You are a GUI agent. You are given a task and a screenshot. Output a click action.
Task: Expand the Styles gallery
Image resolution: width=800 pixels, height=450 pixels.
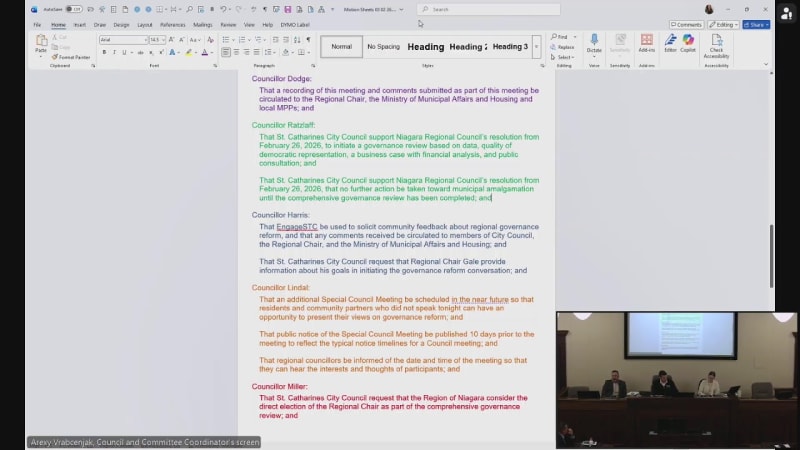pos(536,46)
